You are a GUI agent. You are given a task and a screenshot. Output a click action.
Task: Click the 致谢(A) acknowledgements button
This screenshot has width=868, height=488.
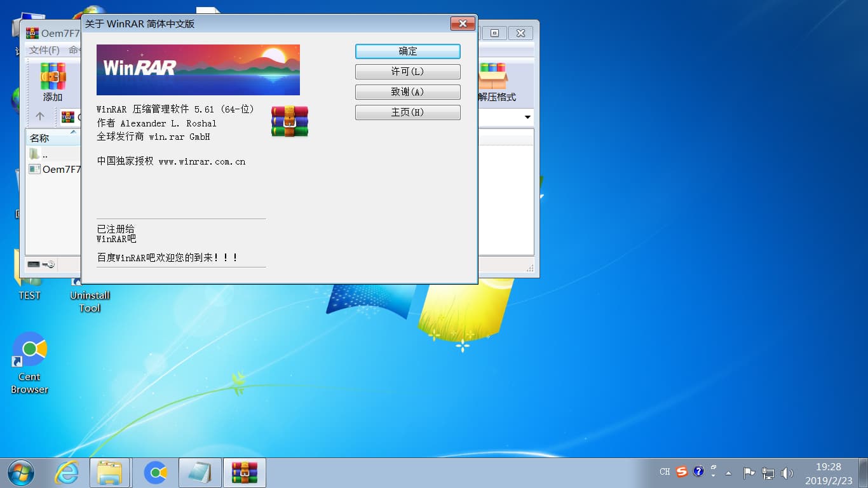(x=407, y=92)
